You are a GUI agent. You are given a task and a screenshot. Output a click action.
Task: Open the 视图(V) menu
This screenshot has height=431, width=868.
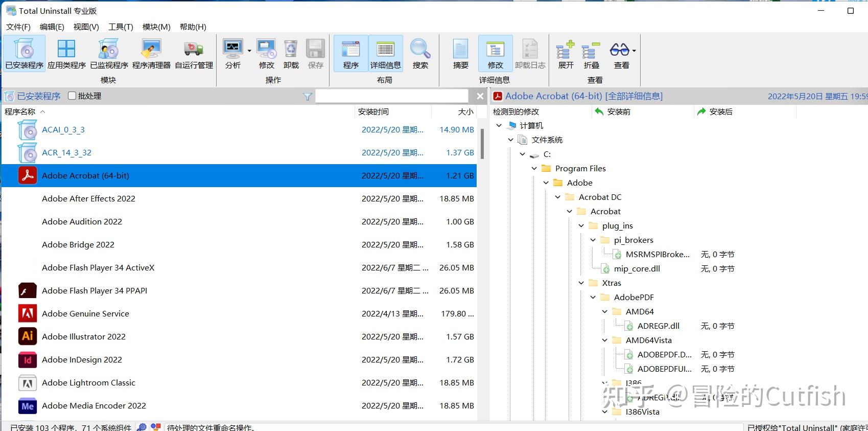tap(86, 27)
